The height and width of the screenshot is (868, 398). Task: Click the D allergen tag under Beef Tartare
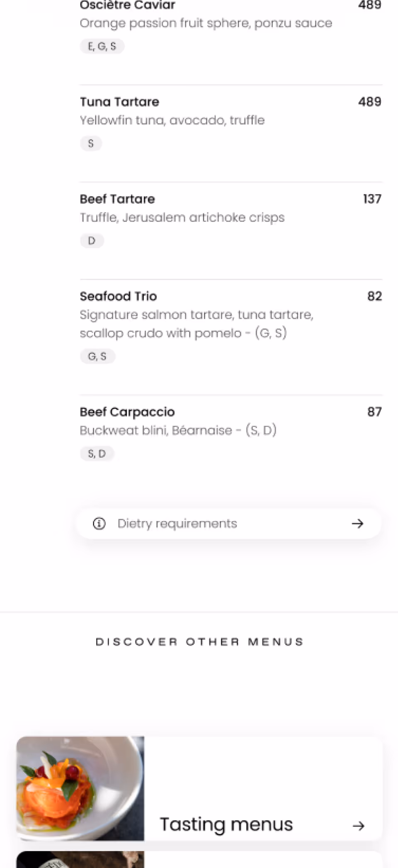coord(92,241)
